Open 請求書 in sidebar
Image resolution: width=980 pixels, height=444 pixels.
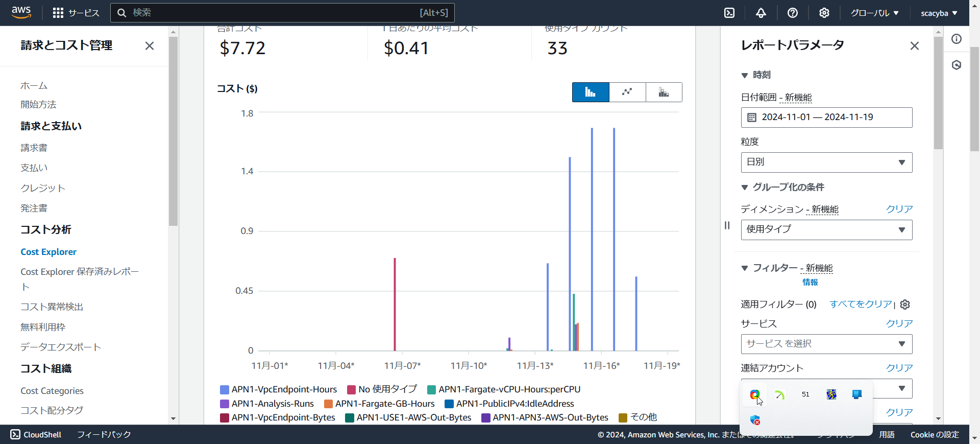coord(34,148)
